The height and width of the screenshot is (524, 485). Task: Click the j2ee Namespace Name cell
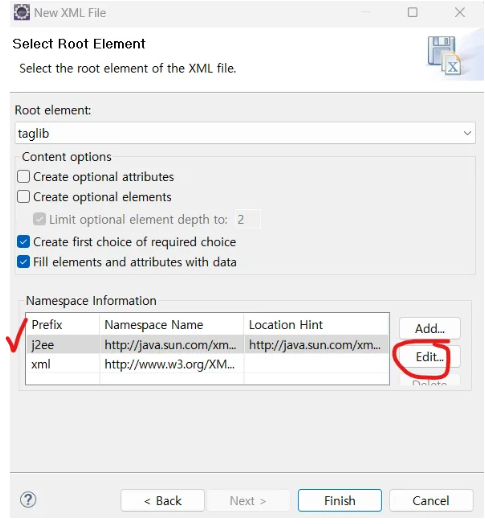click(x=171, y=345)
